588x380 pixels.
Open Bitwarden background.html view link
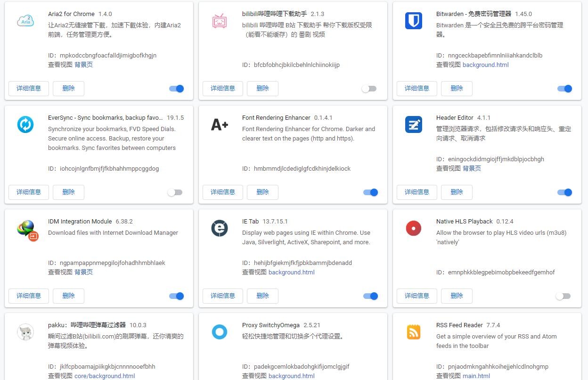[x=485, y=65]
